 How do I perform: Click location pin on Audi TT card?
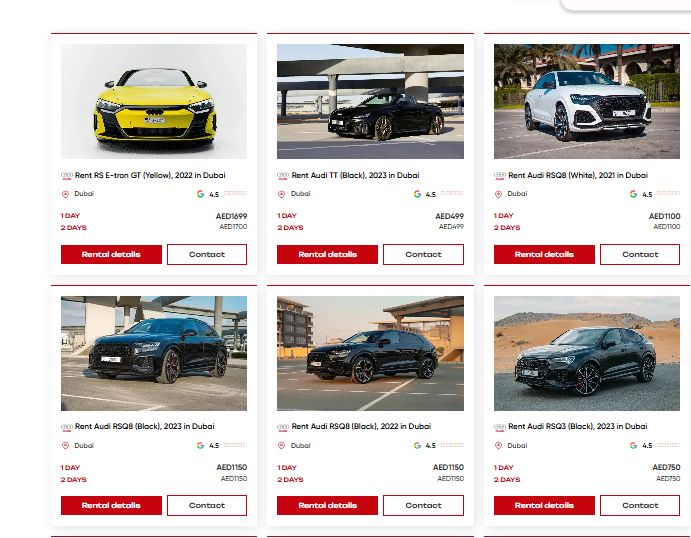click(x=282, y=194)
